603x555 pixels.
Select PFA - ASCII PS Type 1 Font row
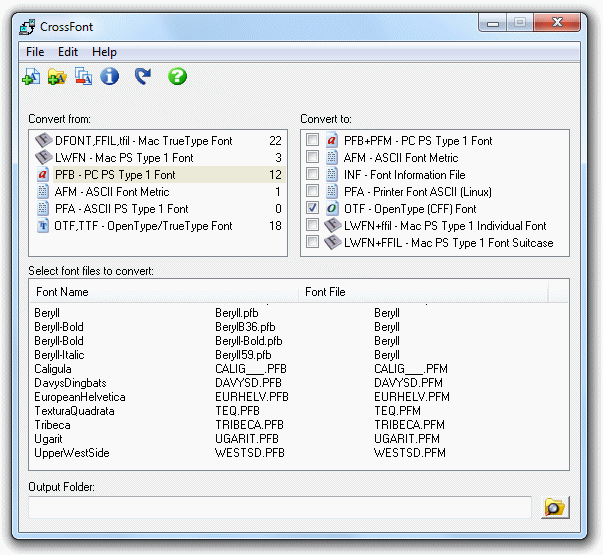coord(158,208)
